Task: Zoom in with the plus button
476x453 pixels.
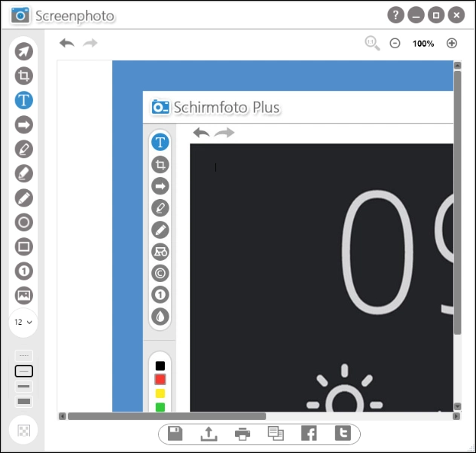Action: tap(452, 43)
